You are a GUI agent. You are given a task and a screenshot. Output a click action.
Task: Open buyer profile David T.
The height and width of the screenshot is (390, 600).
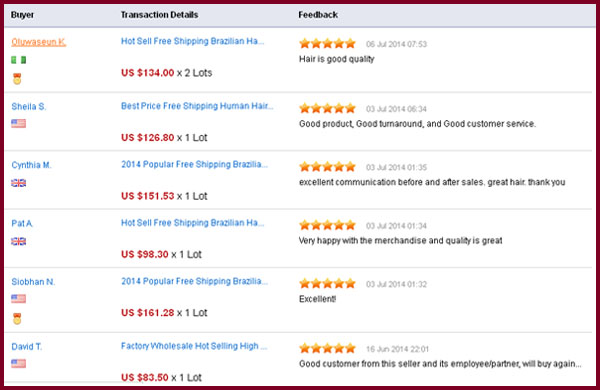(x=27, y=347)
